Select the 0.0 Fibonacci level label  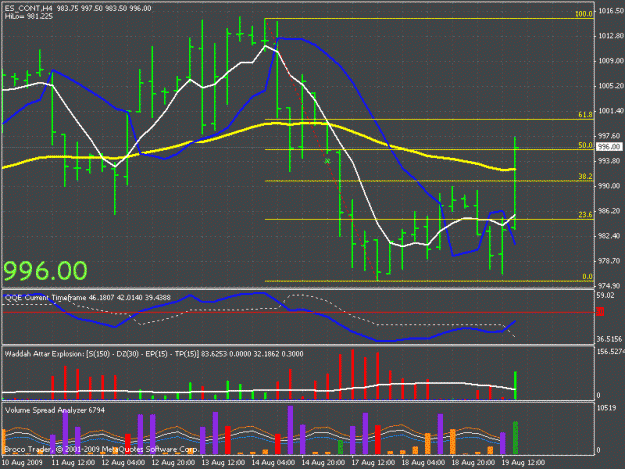click(x=587, y=277)
